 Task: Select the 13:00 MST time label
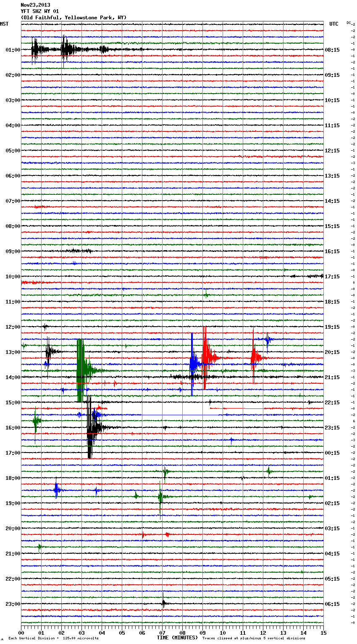13,352
